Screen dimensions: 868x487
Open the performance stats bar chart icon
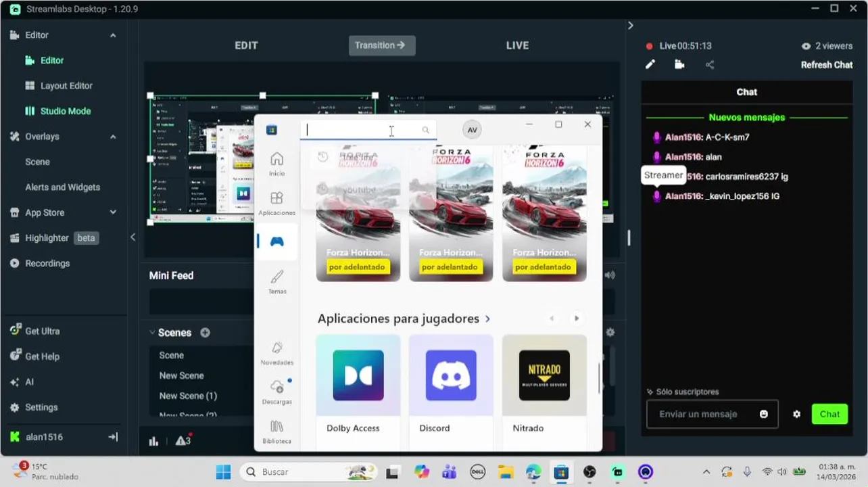[x=153, y=441]
